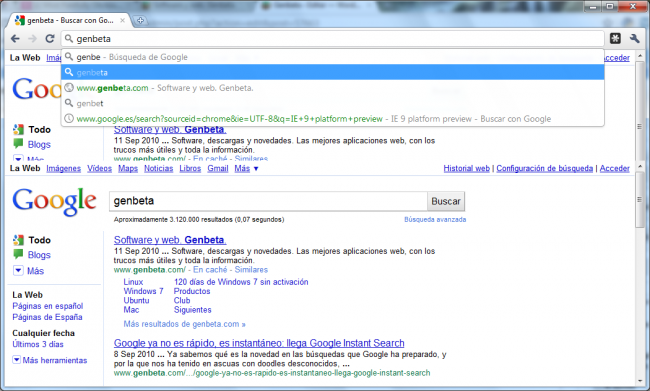Open the Google Instant Search article result
The width and height of the screenshot is (650, 391).
259,343
